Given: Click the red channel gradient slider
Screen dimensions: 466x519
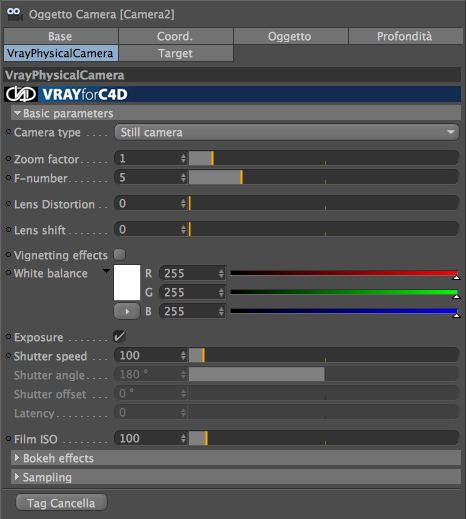Looking at the screenshot, I should pyautogui.click(x=345, y=274).
